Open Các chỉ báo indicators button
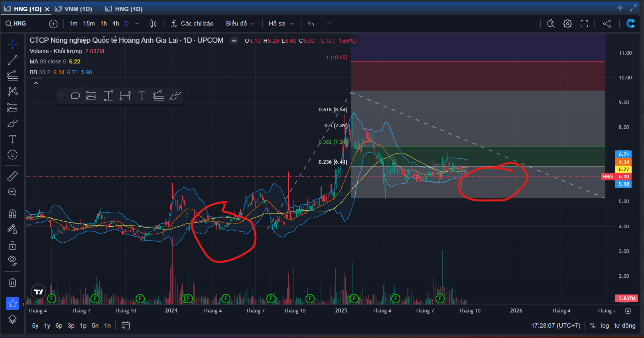Image resolution: width=644 pixels, height=338 pixels. click(x=192, y=24)
